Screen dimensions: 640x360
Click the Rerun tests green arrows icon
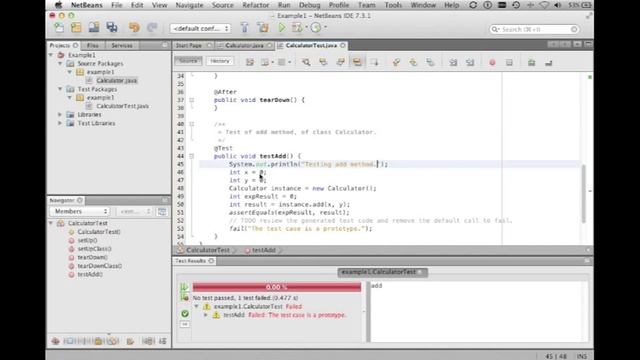[x=184, y=287]
